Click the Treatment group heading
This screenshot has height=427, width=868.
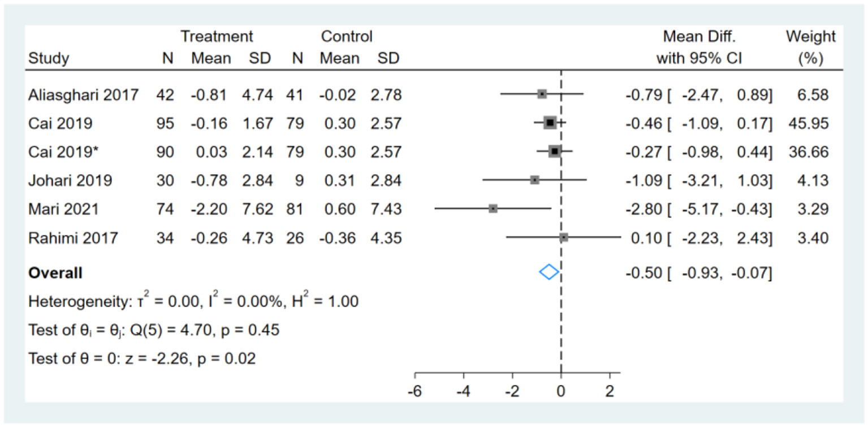coord(217,37)
